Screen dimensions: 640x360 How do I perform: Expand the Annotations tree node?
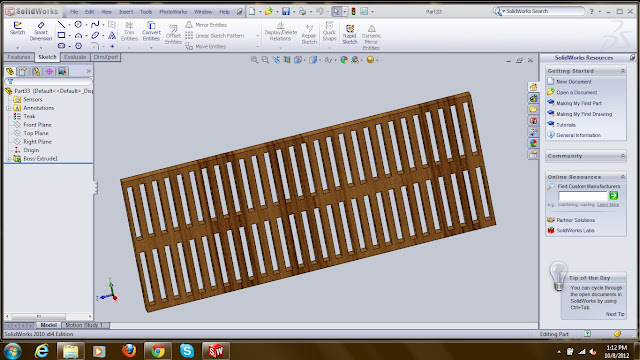8,108
